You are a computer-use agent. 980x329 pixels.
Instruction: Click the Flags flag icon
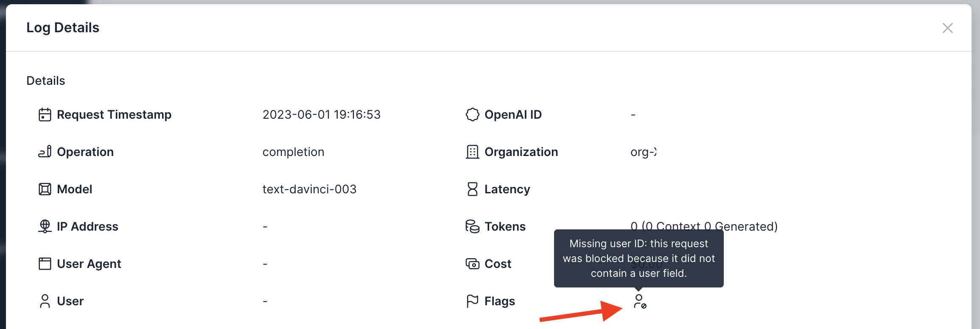[473, 301]
